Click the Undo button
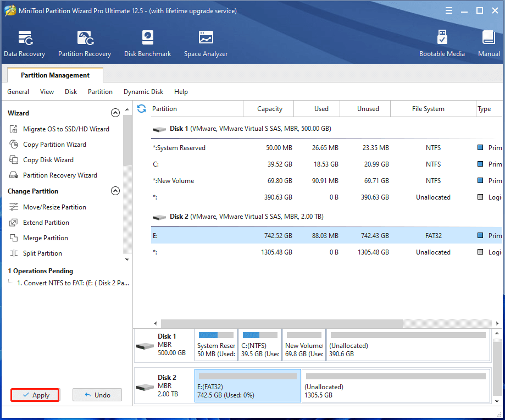 coord(97,395)
